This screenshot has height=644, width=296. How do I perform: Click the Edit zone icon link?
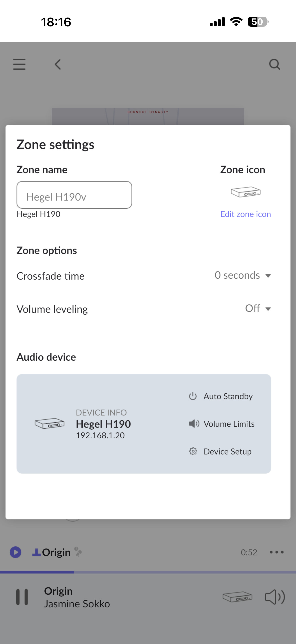[245, 214]
